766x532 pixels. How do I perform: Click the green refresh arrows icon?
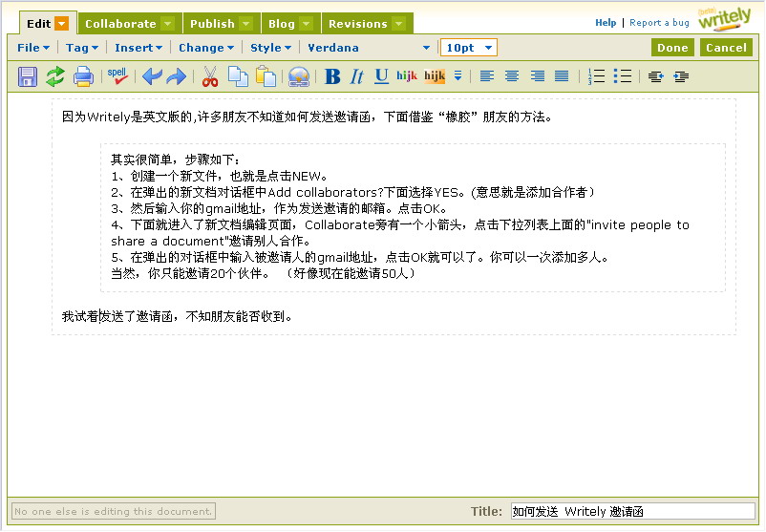click(55, 76)
